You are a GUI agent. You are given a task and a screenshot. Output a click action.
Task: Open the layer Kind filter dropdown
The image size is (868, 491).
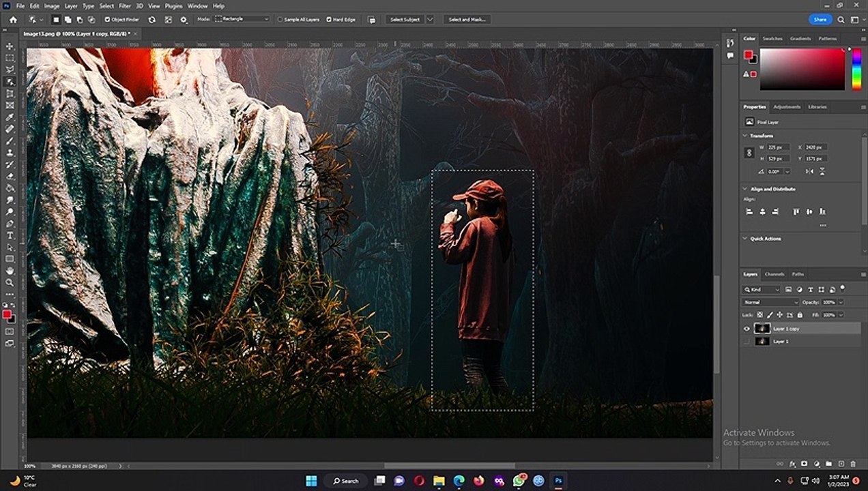762,290
